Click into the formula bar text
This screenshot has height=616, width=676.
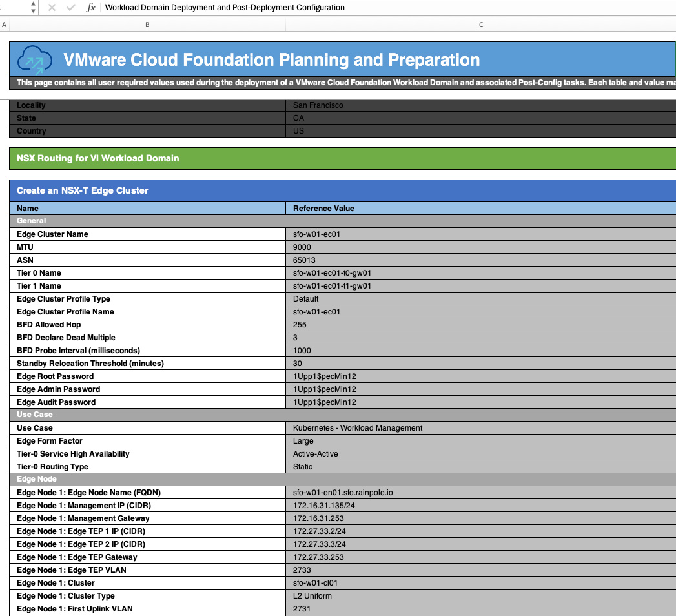pos(225,7)
